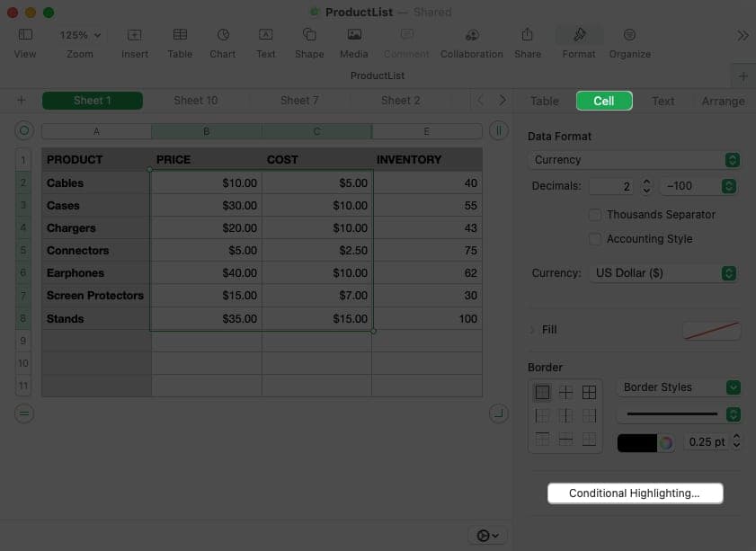Select the Stands inventory 100 cell

point(427,318)
